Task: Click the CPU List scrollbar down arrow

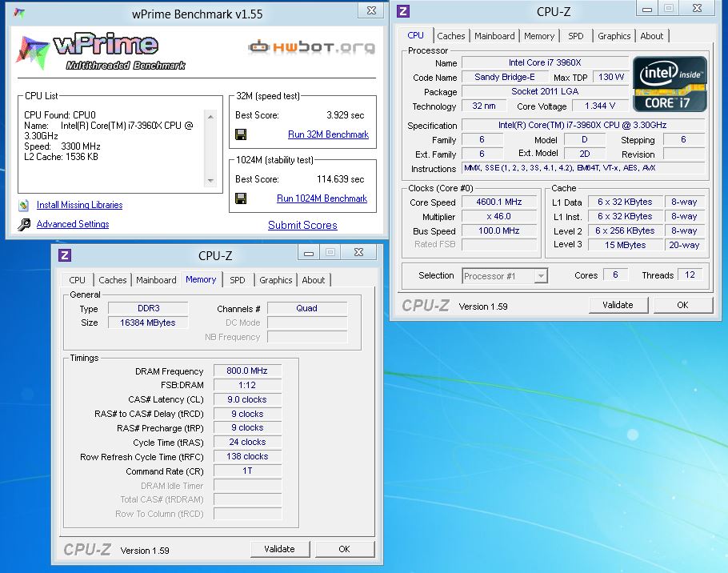Action: point(210,181)
